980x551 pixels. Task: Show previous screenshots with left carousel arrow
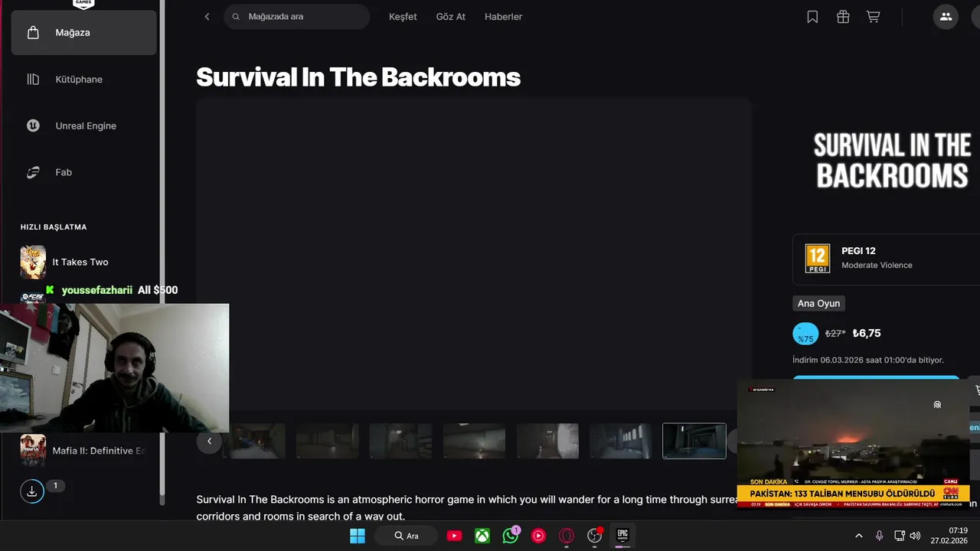click(209, 442)
